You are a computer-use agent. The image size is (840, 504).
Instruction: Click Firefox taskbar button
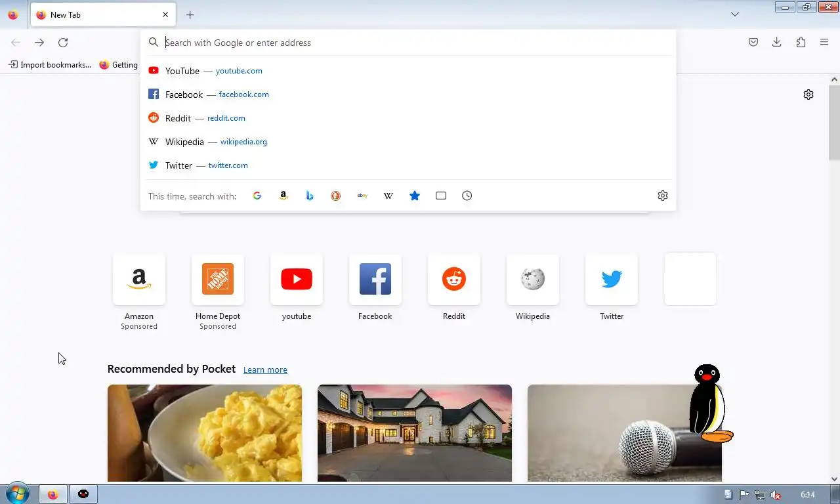pos(52,494)
